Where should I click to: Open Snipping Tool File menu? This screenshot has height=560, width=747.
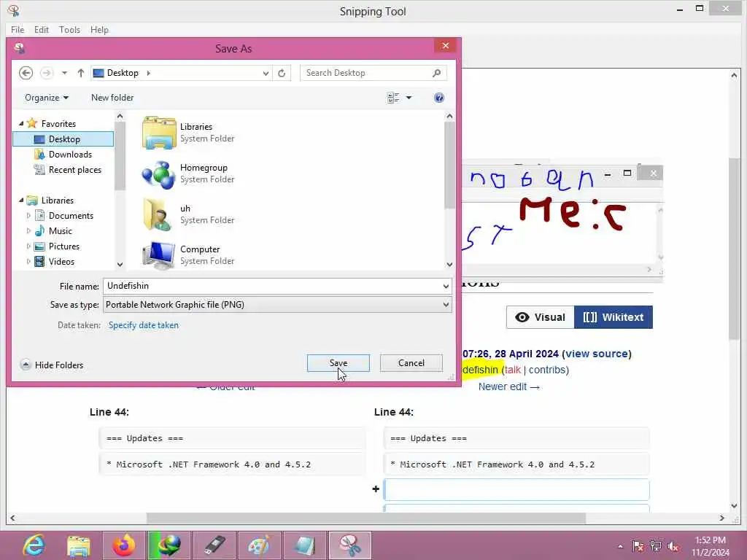tap(18, 29)
